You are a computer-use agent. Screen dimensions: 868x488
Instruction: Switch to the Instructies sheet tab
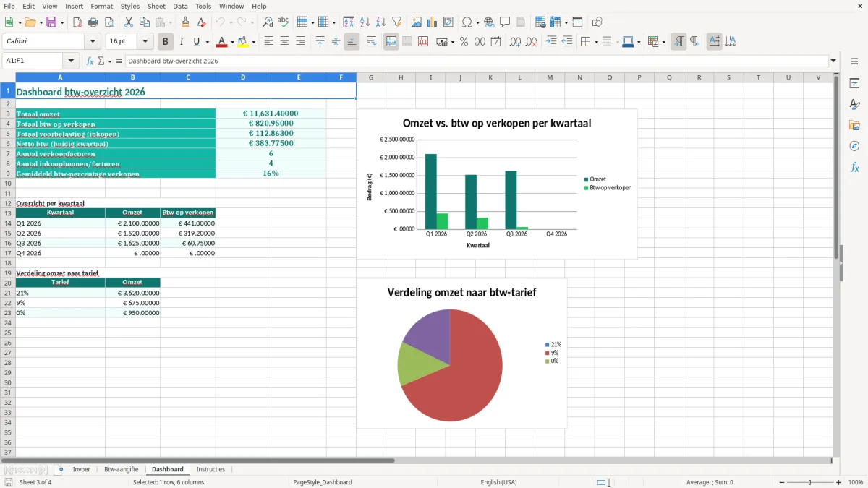tap(210, 469)
